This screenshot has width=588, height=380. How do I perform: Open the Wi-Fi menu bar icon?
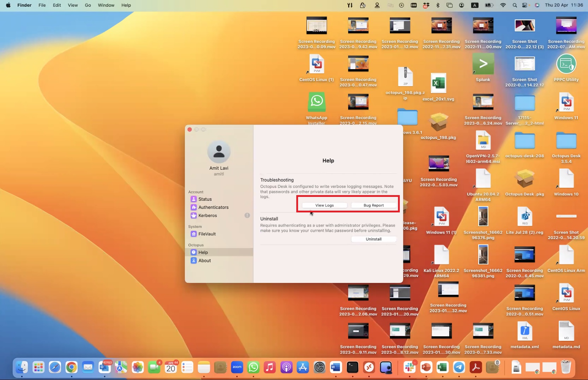pyautogui.click(x=503, y=5)
